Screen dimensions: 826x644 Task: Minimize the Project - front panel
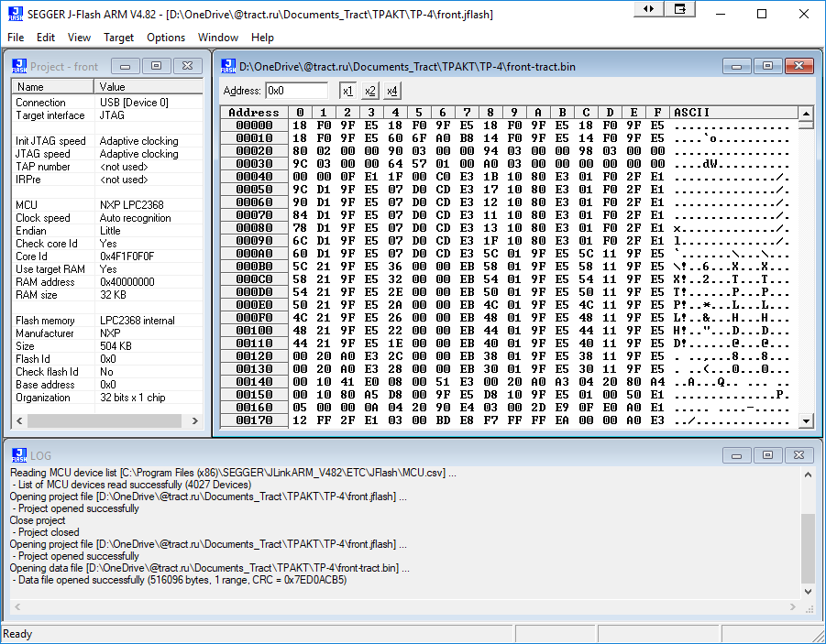126,66
